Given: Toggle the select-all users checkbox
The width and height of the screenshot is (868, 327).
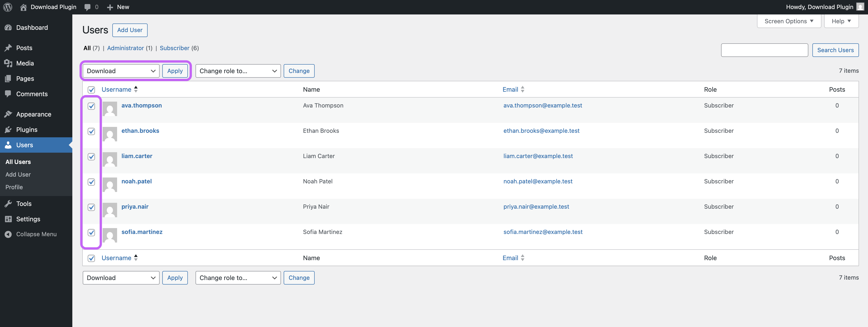Looking at the screenshot, I should [91, 90].
